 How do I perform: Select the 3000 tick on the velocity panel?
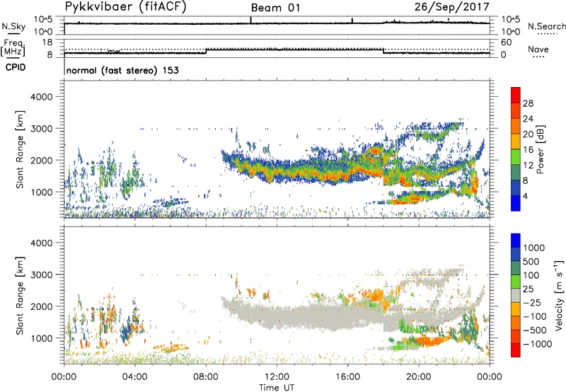41,275
